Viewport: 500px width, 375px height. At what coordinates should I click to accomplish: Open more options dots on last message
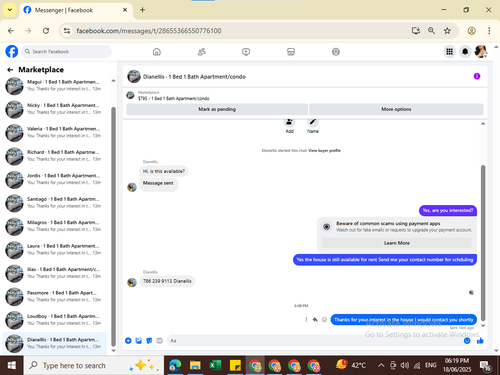[306, 320]
